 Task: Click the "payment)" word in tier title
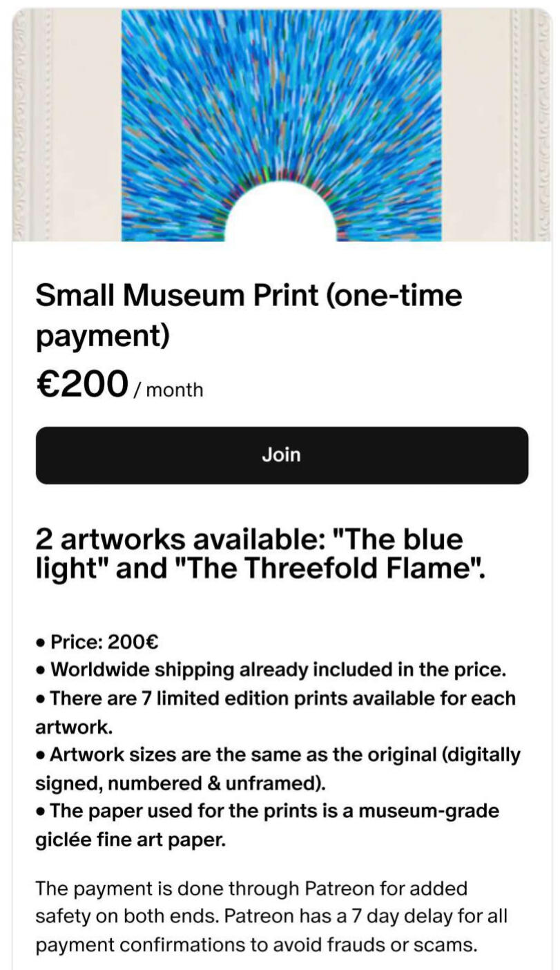[x=102, y=336]
